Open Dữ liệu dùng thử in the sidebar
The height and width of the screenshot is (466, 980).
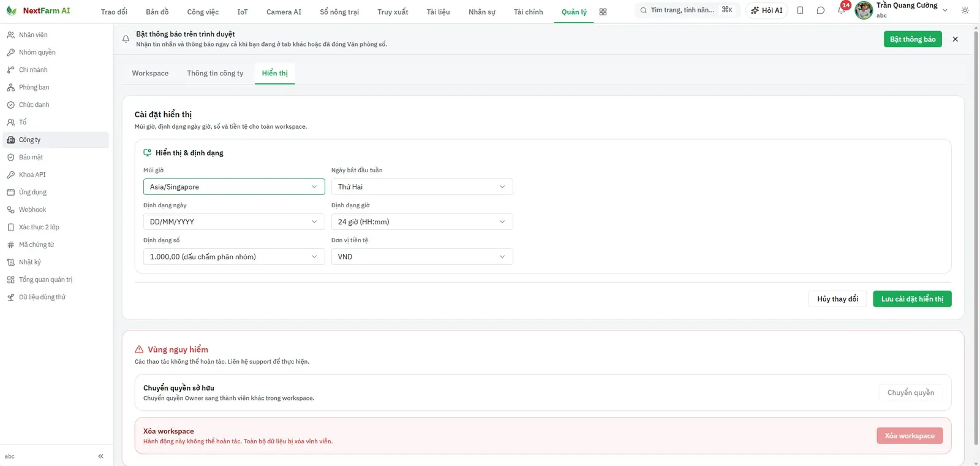[56, 297]
